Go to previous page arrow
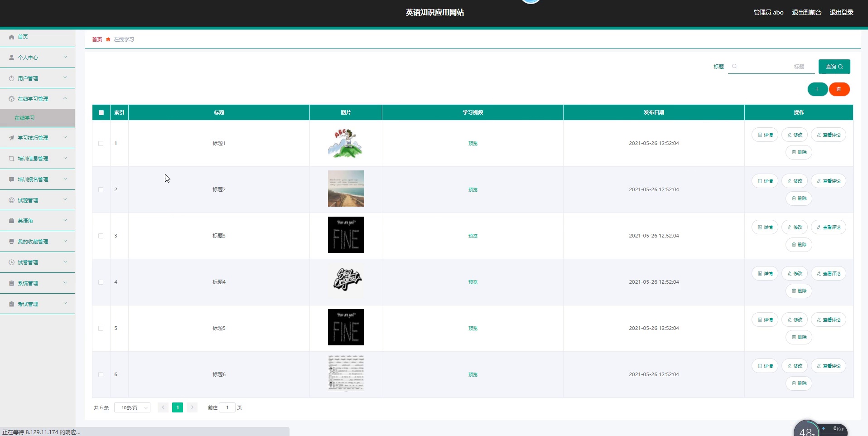The image size is (868, 436). [163, 407]
